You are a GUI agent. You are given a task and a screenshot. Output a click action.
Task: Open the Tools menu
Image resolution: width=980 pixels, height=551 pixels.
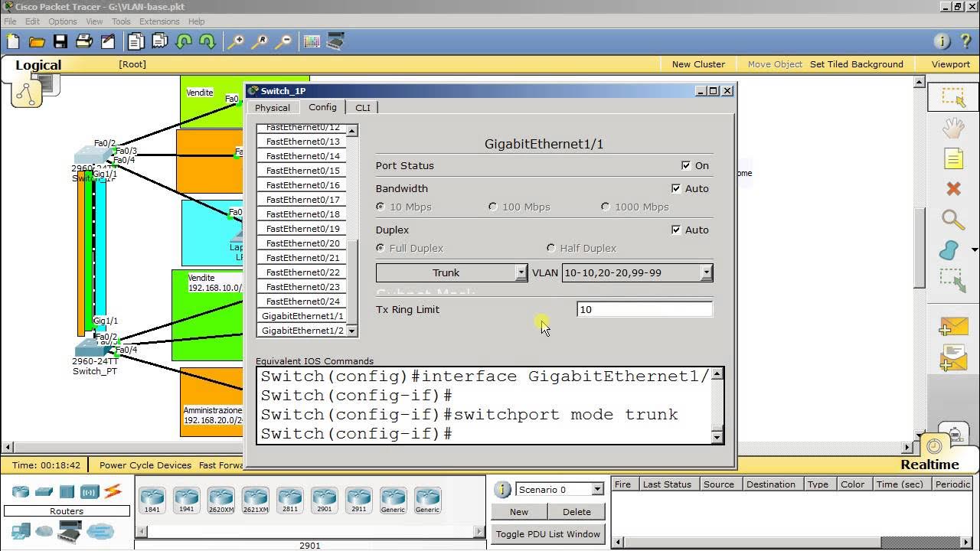point(121,21)
